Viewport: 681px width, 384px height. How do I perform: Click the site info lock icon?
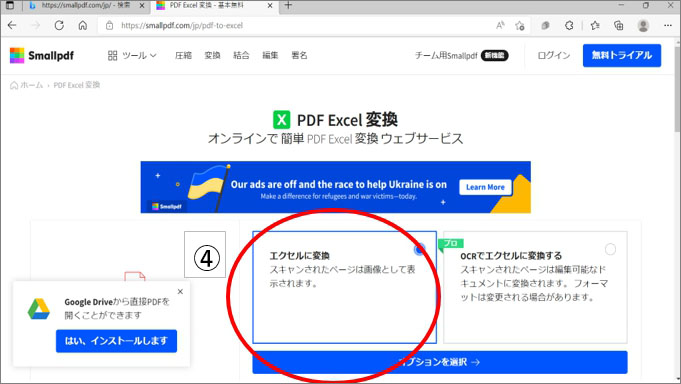click(x=110, y=26)
